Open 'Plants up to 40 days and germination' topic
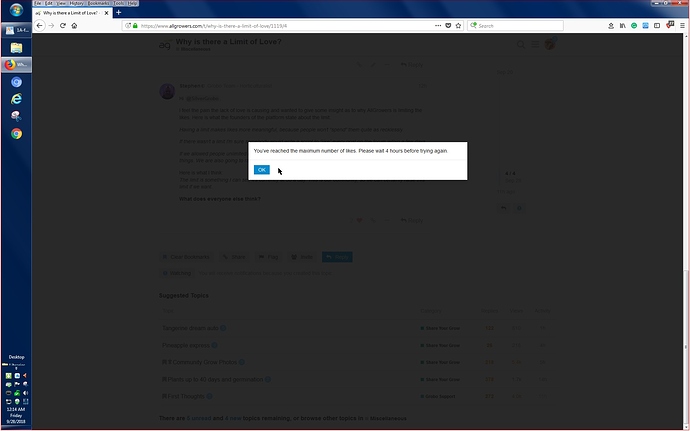Viewport: 690px width, 431px height. tap(215, 379)
